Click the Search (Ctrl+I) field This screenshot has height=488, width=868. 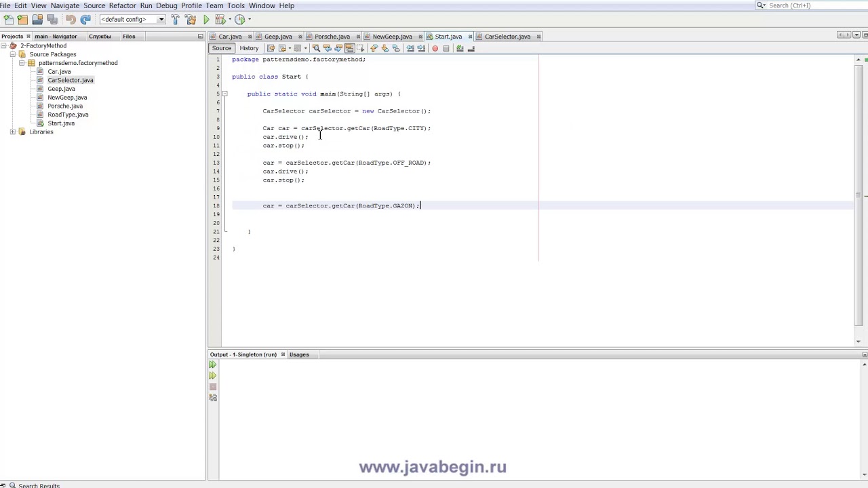click(x=810, y=5)
